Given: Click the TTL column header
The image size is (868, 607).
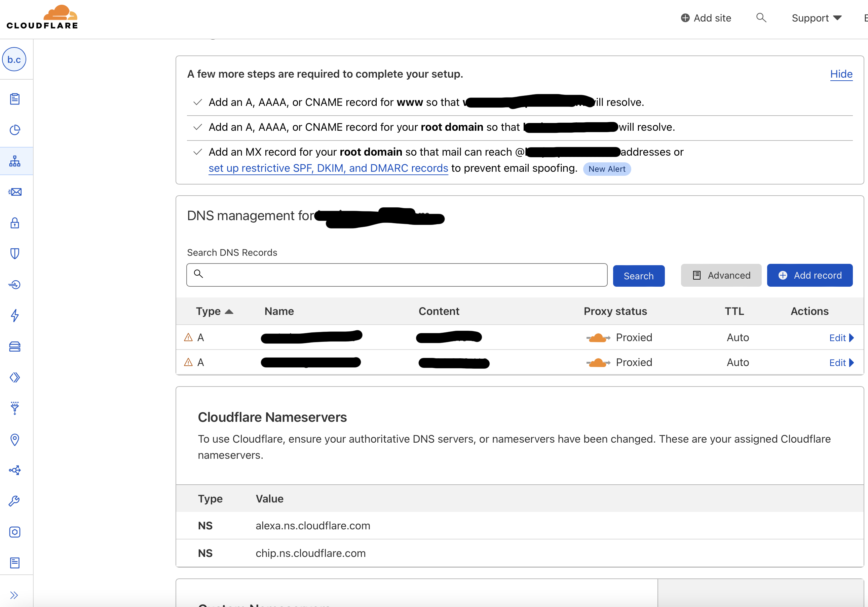Looking at the screenshot, I should [734, 311].
